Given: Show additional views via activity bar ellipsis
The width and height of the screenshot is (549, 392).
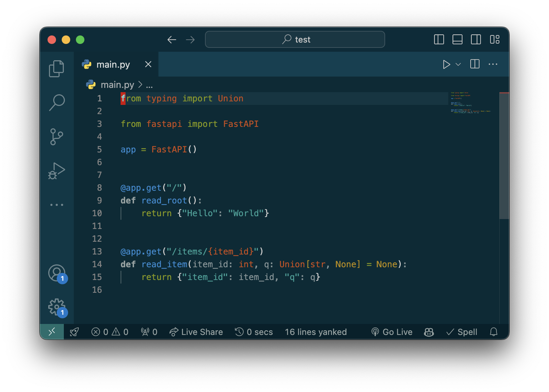Looking at the screenshot, I should click(x=56, y=205).
